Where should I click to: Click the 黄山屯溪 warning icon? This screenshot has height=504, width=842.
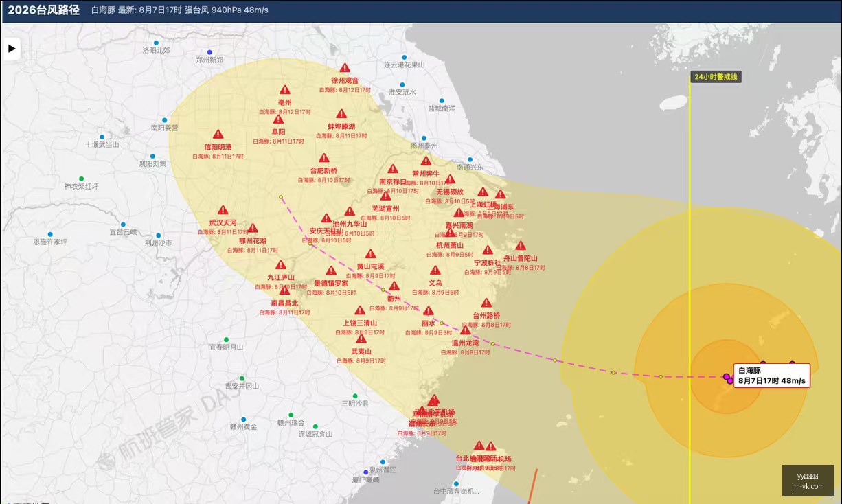pos(370,254)
